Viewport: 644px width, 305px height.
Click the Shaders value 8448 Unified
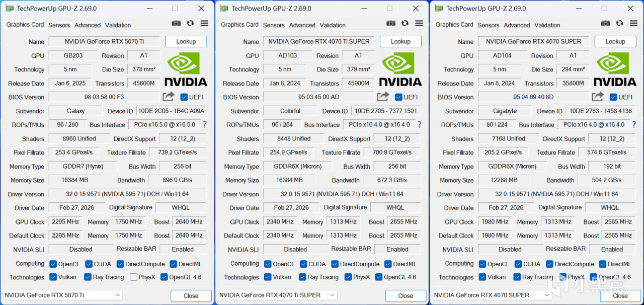click(x=294, y=139)
